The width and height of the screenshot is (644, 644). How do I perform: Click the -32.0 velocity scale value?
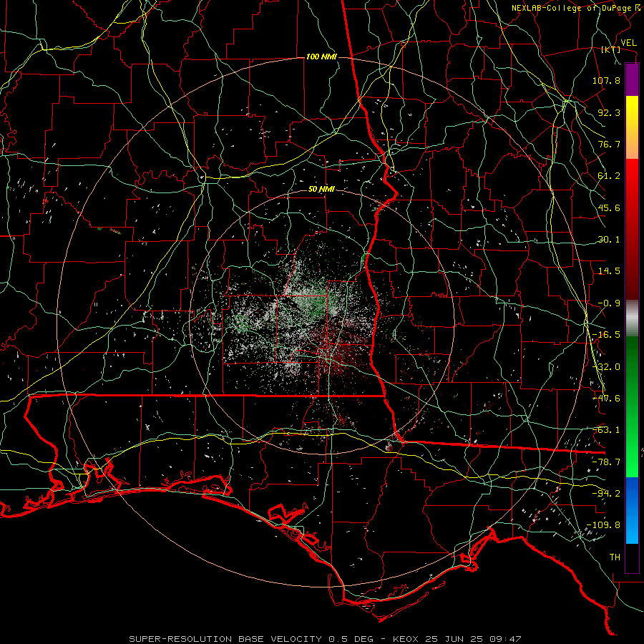tap(606, 367)
